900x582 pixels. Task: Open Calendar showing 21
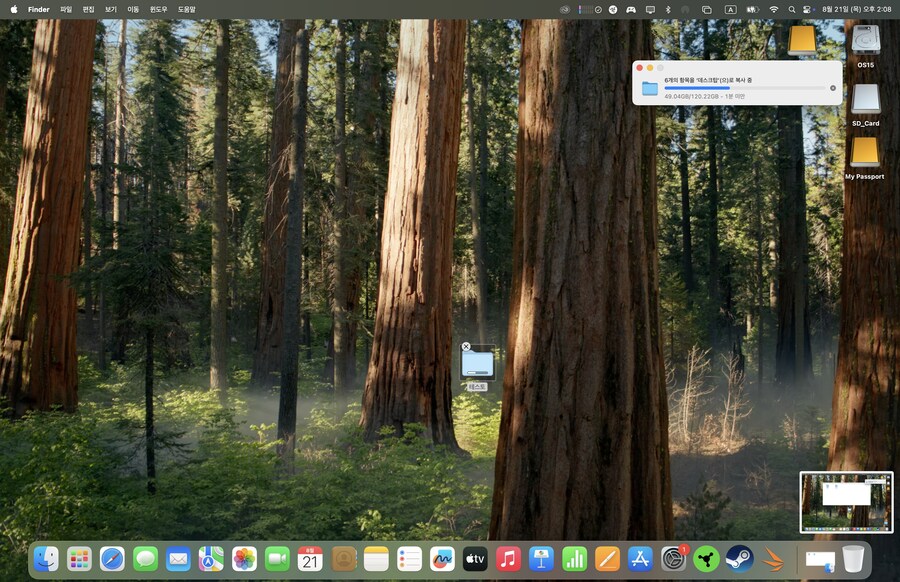click(311, 558)
